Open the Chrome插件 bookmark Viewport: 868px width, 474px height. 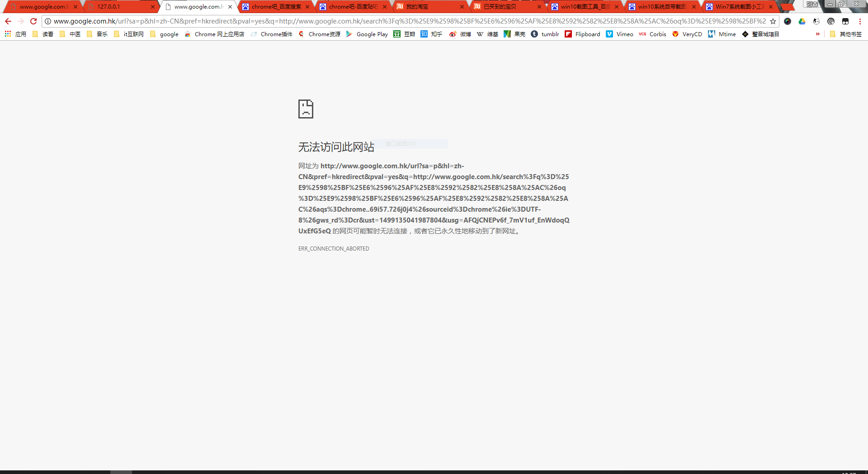click(272, 34)
